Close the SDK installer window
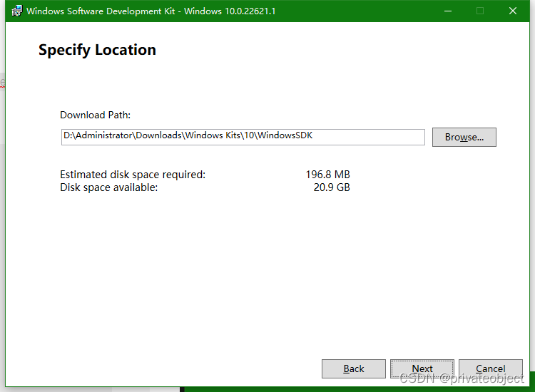The image size is (535, 392). click(512, 11)
